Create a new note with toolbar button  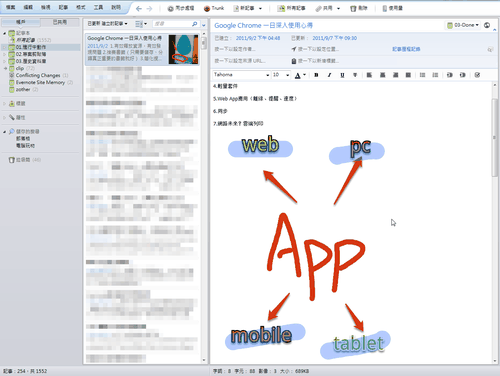(x=244, y=8)
